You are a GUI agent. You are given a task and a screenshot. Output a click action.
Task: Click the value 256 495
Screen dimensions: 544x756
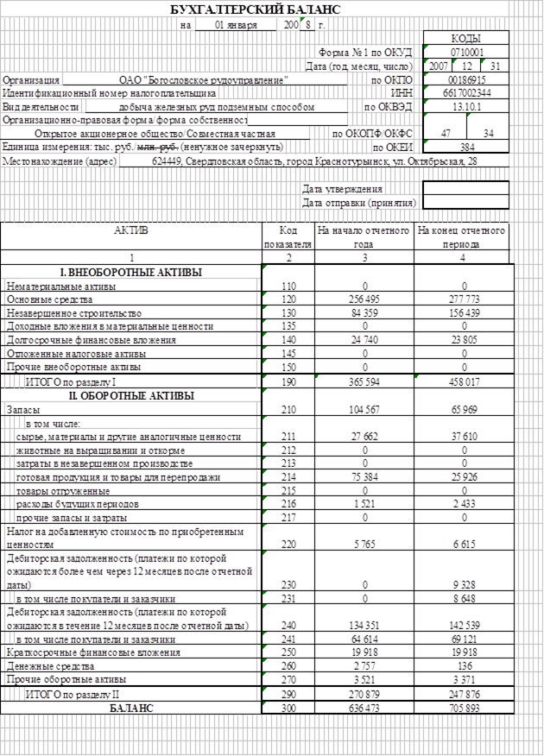pos(364,299)
